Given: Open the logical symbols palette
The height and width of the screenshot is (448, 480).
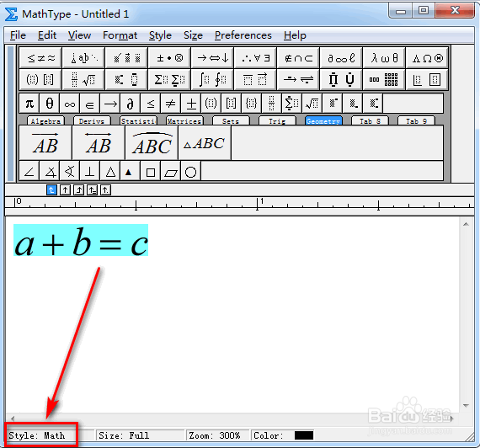Looking at the screenshot, I should [255, 57].
